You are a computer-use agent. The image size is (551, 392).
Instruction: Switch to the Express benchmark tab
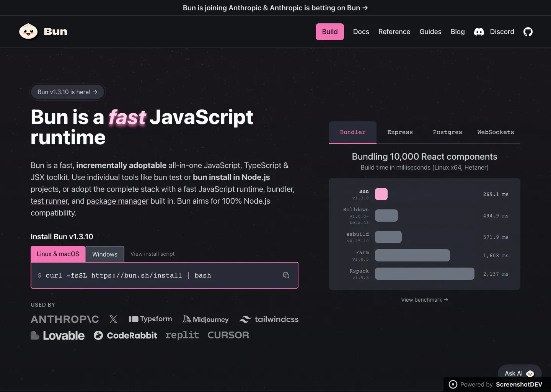pos(400,132)
